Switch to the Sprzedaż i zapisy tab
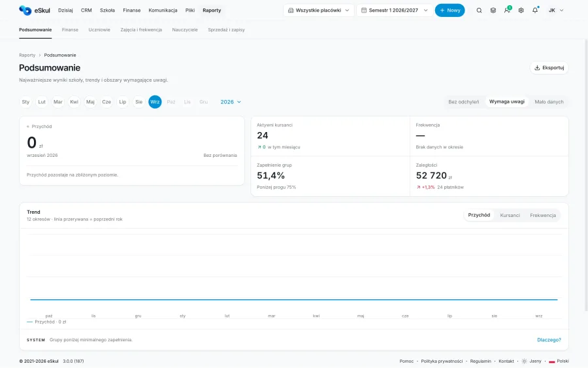Screen dimensions: 588x368 227,30
